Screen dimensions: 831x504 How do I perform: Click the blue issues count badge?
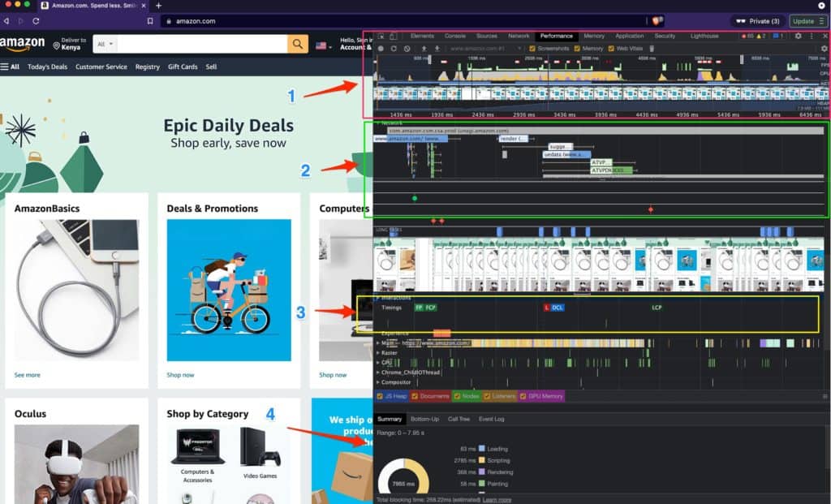coord(778,36)
